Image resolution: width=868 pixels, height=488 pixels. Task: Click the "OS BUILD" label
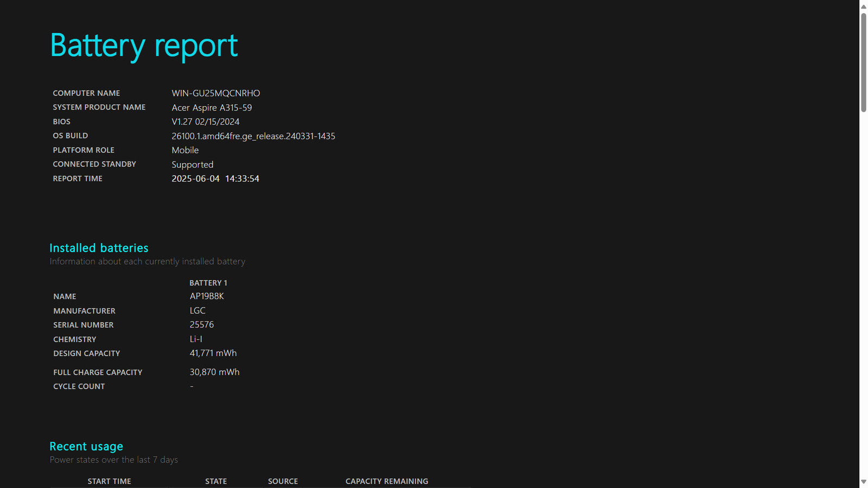[70, 136]
